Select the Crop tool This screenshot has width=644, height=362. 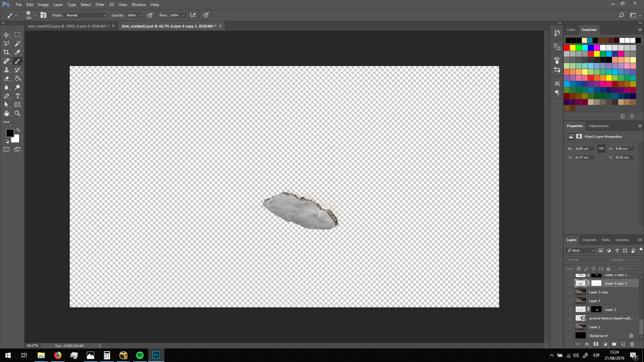coord(6,52)
